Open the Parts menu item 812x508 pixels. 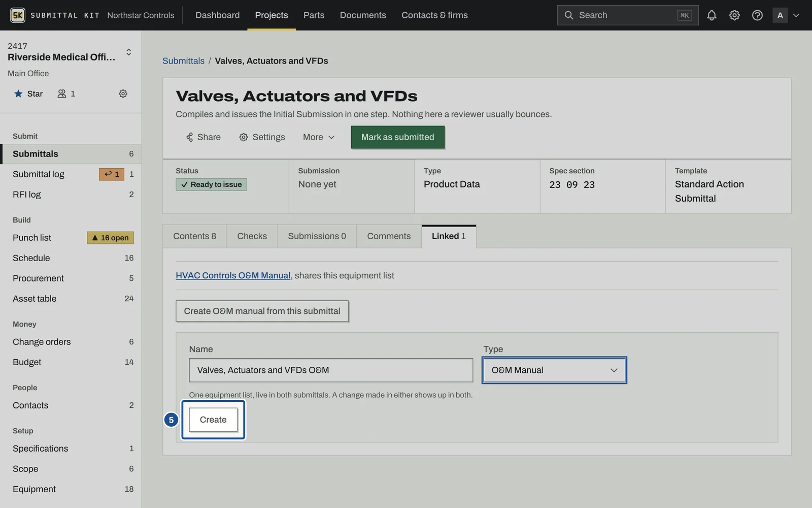(x=314, y=15)
